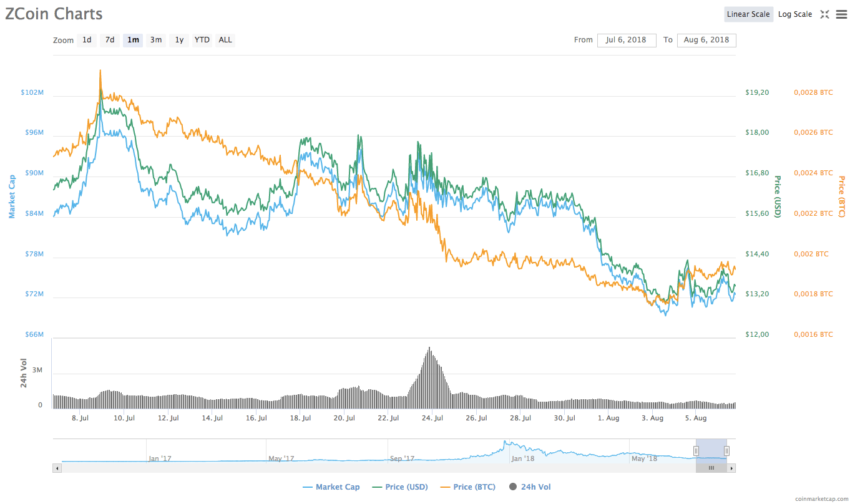Click navigator scrollbar right arrow
The image size is (855, 504).
(x=732, y=468)
